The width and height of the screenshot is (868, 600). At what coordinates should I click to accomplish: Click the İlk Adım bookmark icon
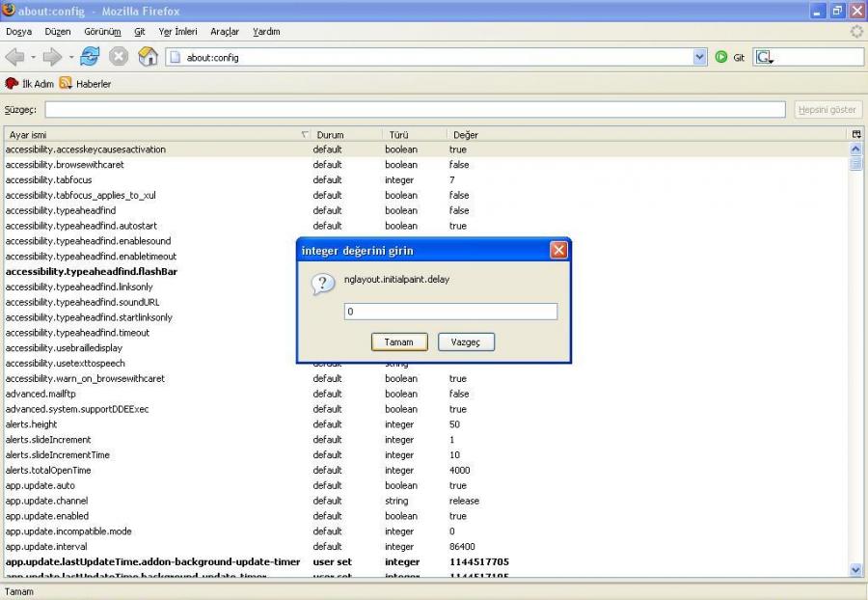[12, 84]
